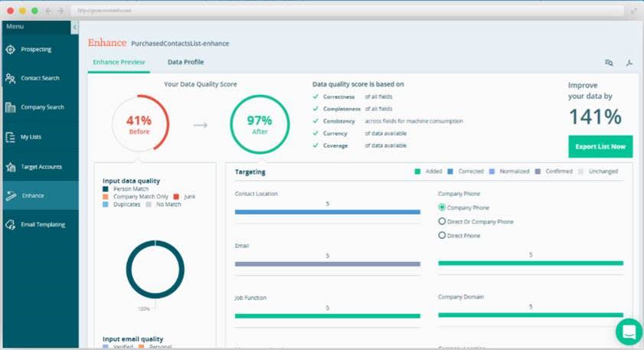Open the chat bubble widget
Viewport: 644px width, 350px height.
point(629,332)
